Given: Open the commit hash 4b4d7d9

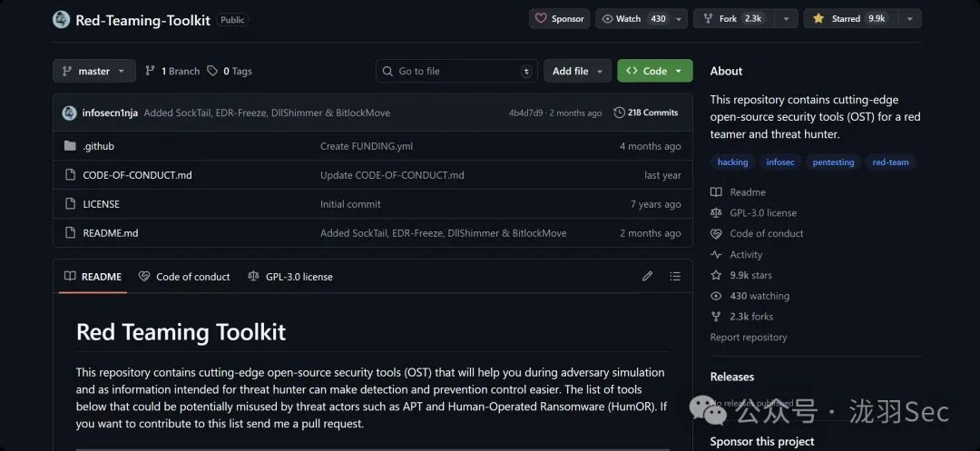Looking at the screenshot, I should click(525, 113).
